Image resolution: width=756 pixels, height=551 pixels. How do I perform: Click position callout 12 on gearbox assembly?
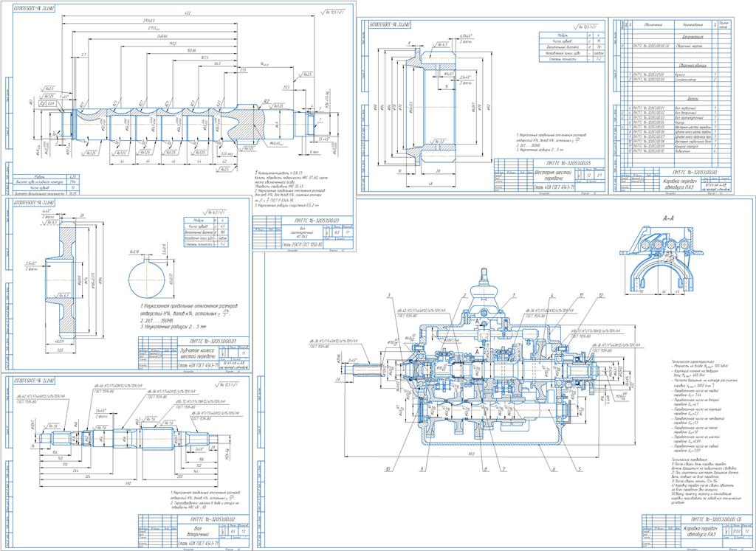tap(600, 295)
